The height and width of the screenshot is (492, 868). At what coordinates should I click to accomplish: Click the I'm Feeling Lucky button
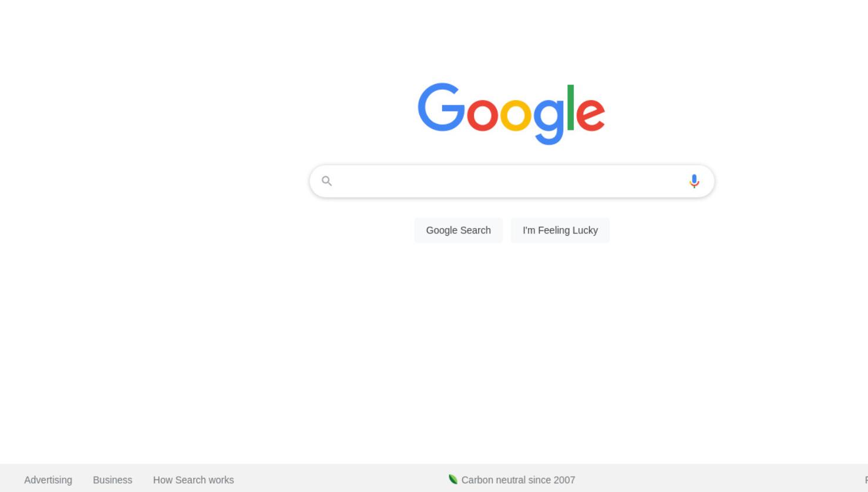pyautogui.click(x=560, y=230)
